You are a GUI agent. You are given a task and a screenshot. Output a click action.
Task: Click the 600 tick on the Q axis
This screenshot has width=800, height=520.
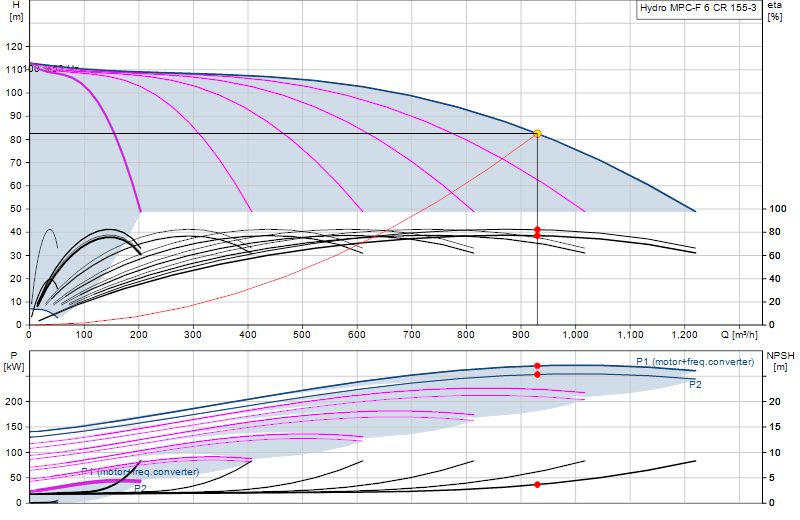357,335
